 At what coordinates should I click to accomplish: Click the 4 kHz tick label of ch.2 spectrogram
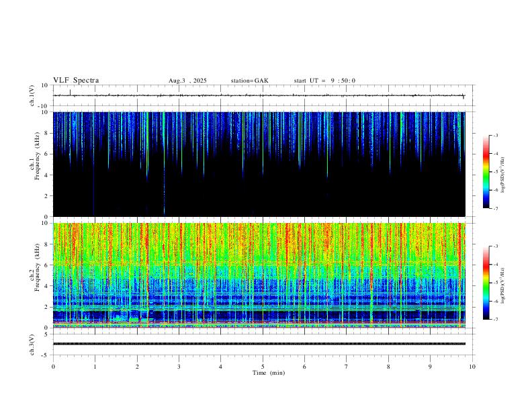tap(46, 286)
